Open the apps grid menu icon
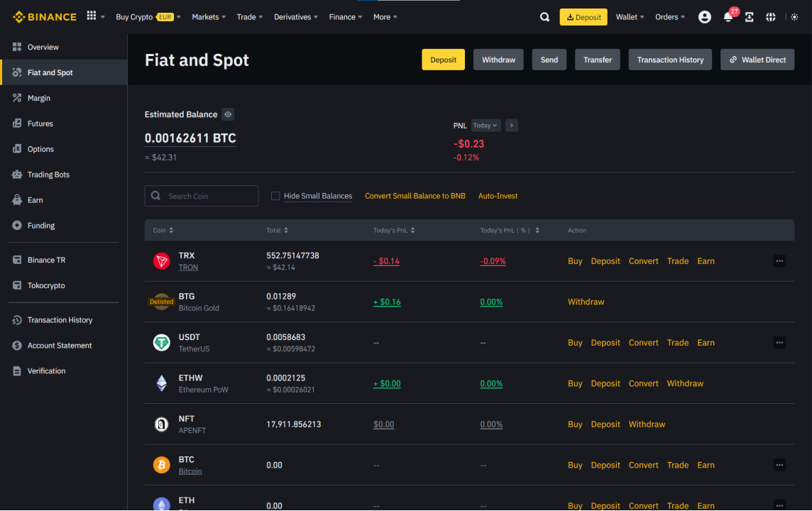The image size is (812, 511). click(x=92, y=16)
